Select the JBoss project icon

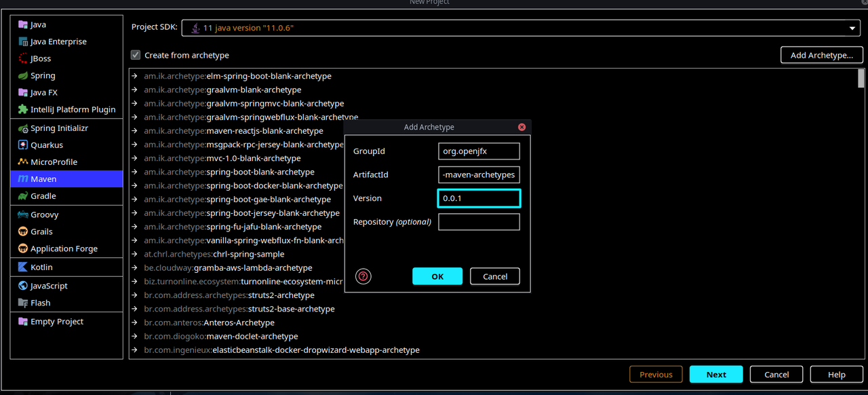pyautogui.click(x=23, y=58)
